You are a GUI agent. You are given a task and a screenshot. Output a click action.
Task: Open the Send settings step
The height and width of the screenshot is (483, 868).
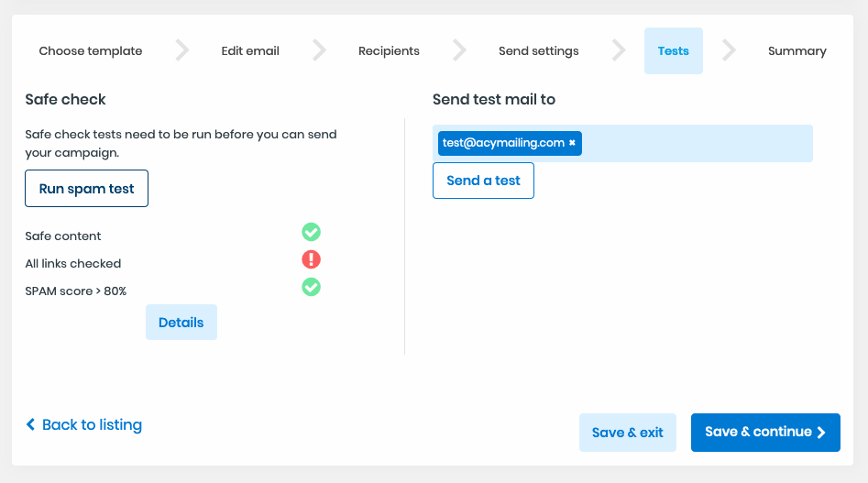point(538,51)
